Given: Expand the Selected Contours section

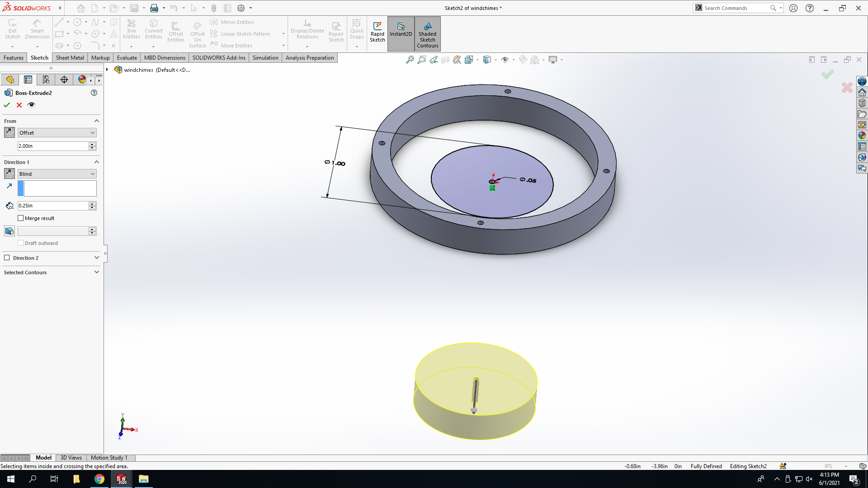Looking at the screenshot, I should point(51,272).
